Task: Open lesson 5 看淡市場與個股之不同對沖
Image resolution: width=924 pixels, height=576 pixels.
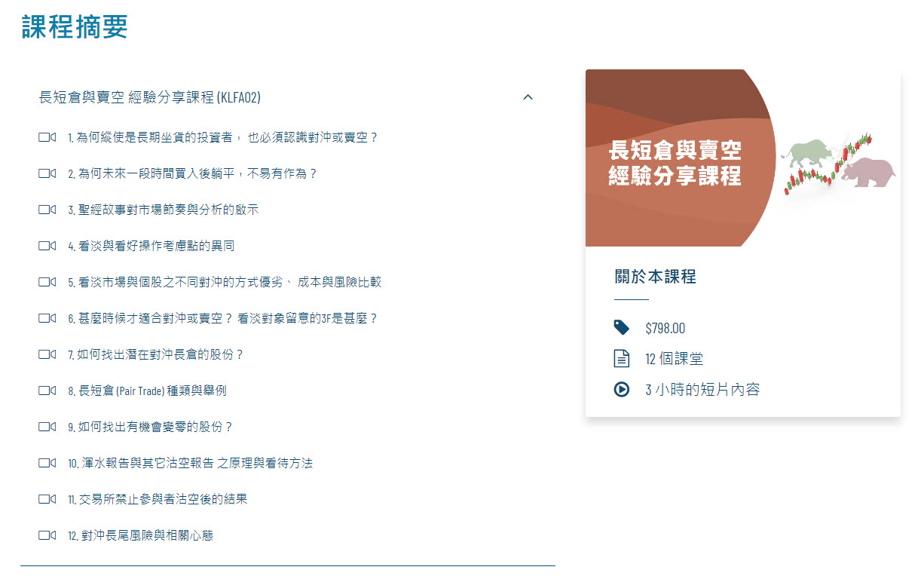Action: click(x=225, y=282)
